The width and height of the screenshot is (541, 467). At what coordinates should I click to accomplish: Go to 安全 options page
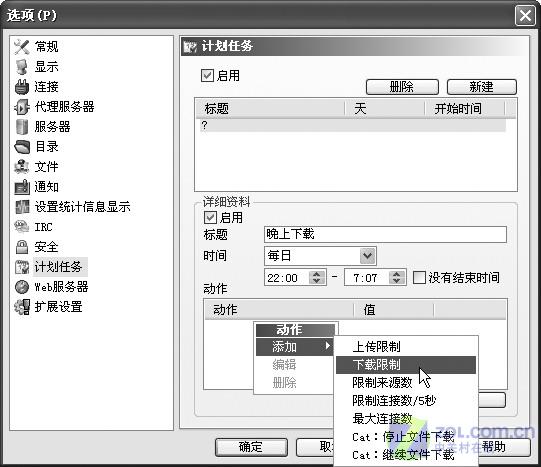(x=46, y=247)
